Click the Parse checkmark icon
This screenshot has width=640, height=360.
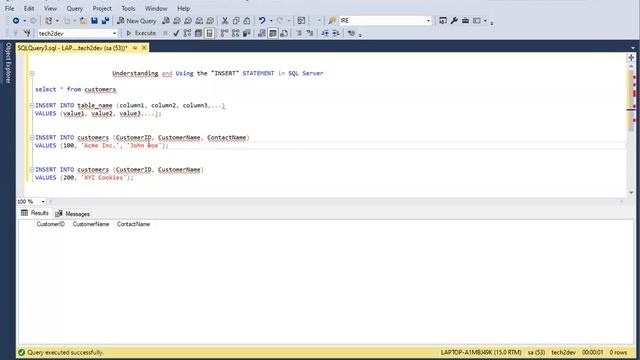tap(176, 33)
